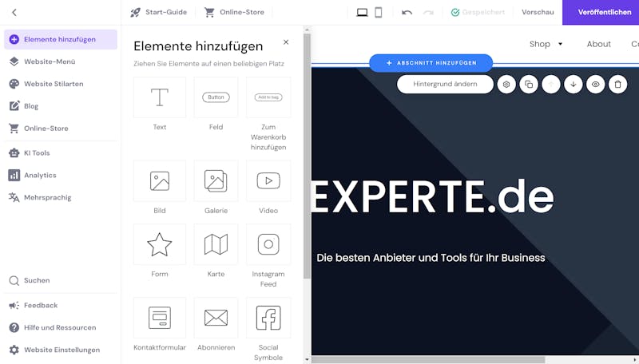This screenshot has width=639, height=364.
Task: Move the section down
Action: (x=574, y=85)
